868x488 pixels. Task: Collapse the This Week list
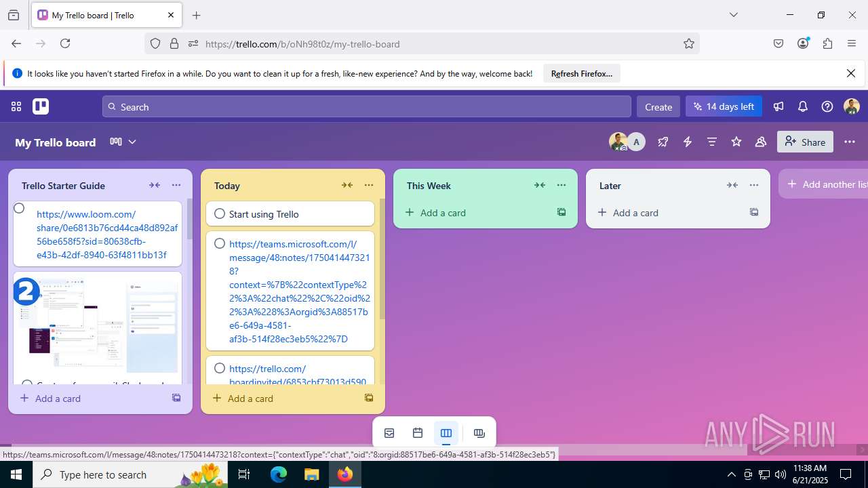pyautogui.click(x=540, y=185)
